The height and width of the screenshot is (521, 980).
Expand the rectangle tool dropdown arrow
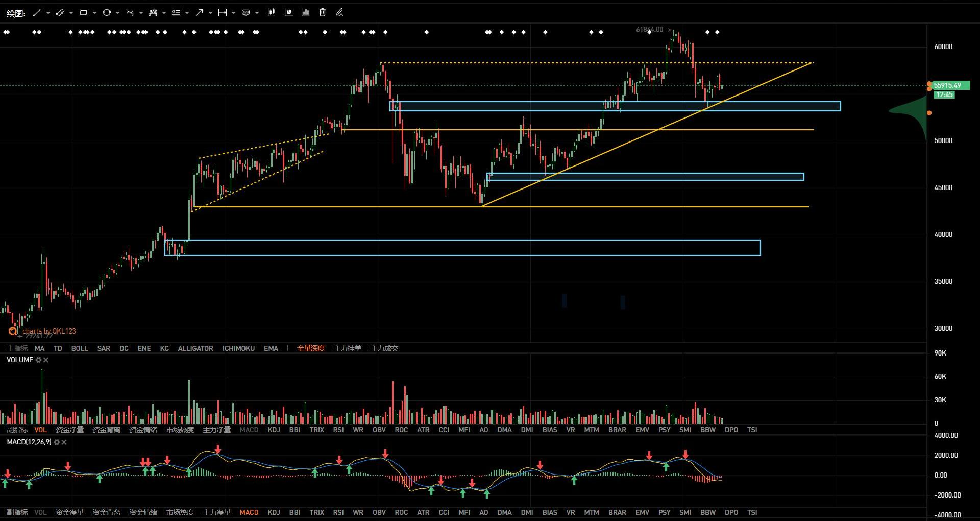click(x=94, y=13)
